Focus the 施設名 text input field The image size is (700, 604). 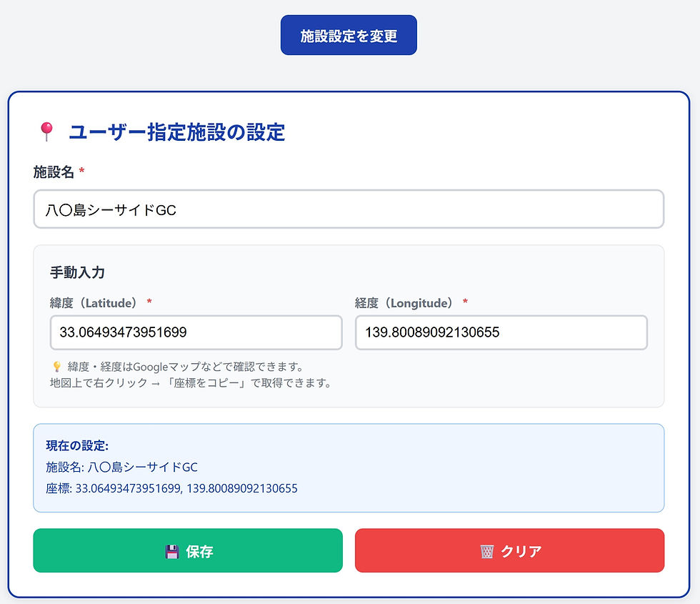point(349,209)
